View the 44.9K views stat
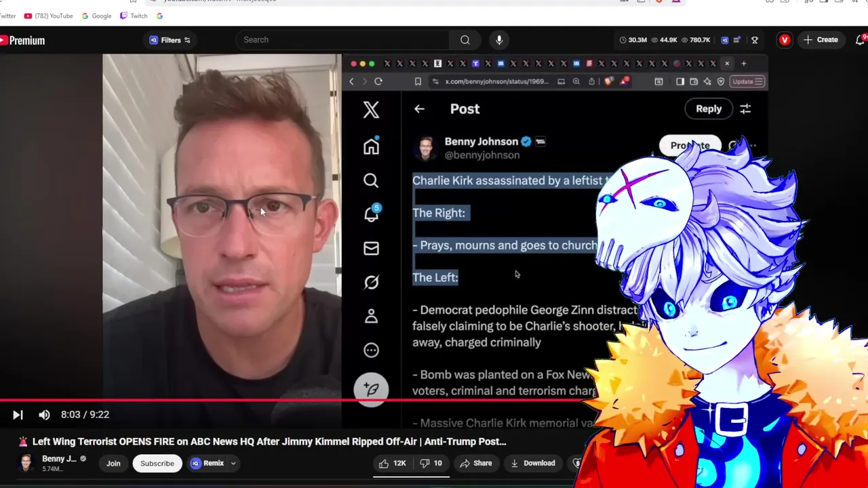The height and width of the screenshot is (488, 868). [664, 40]
